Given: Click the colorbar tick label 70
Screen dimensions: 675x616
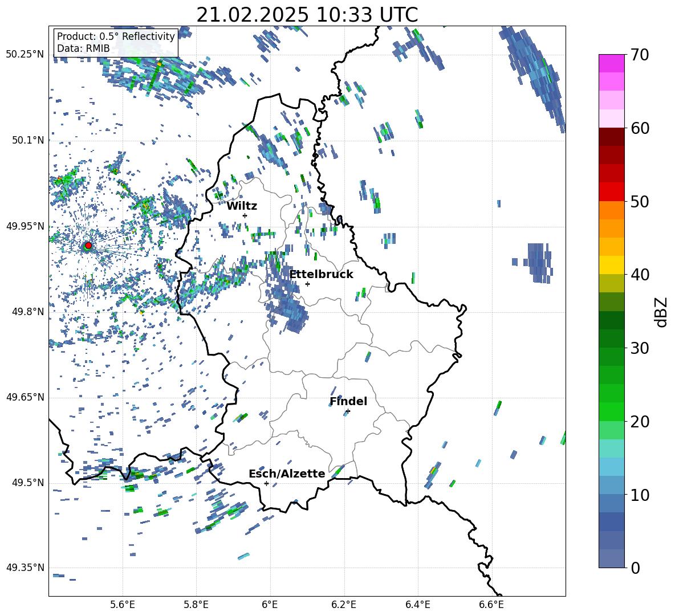Looking at the screenshot, I should [640, 55].
